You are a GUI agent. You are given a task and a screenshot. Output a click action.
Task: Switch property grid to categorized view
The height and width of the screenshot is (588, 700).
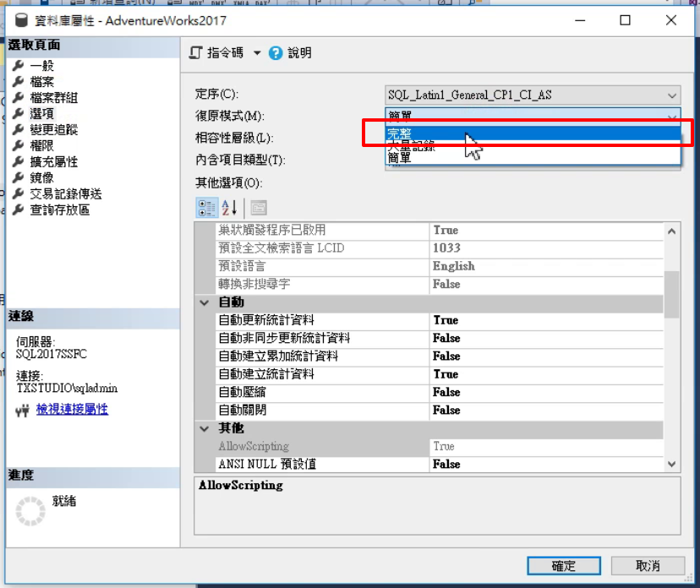(206, 208)
